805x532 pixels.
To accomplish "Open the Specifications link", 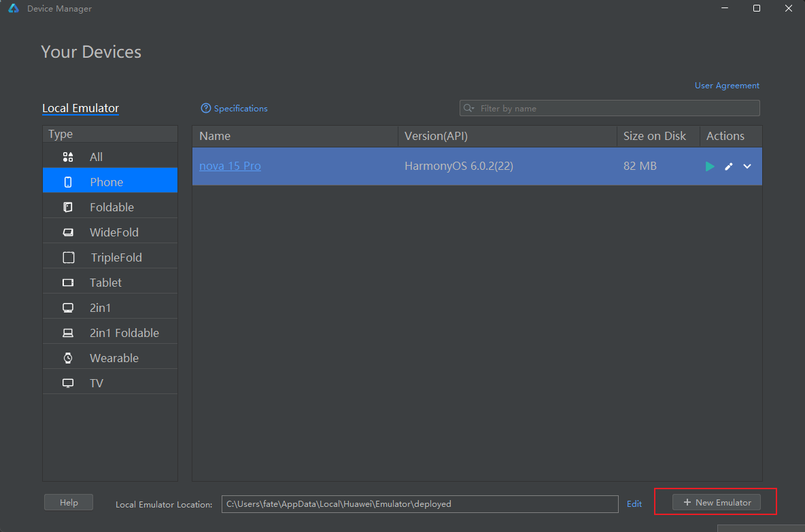I will pyautogui.click(x=241, y=108).
